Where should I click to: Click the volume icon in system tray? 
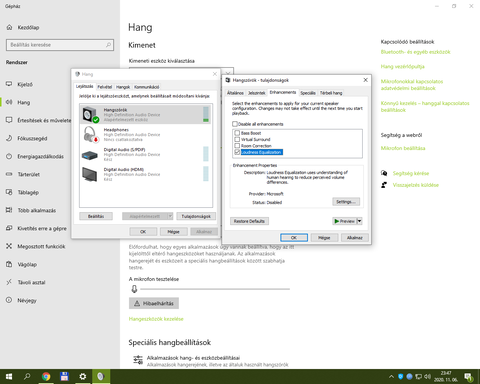pyautogui.click(x=427, y=377)
